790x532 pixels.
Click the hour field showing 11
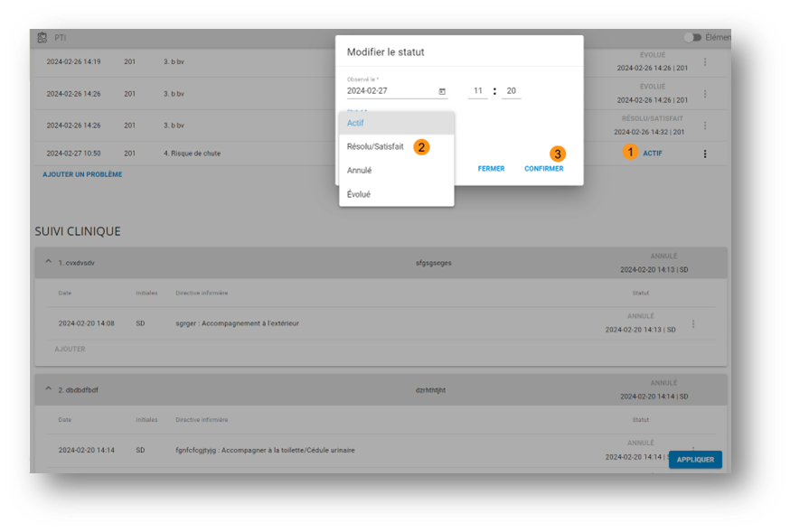tap(477, 91)
